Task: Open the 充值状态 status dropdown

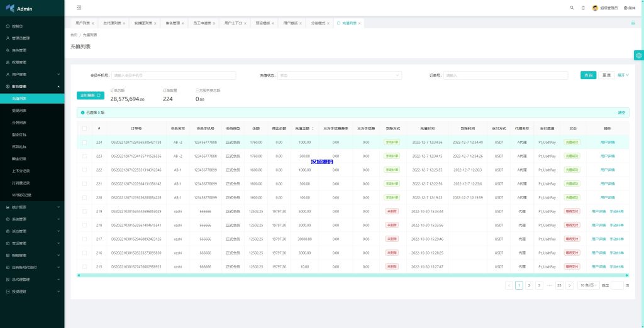Action: (x=340, y=75)
